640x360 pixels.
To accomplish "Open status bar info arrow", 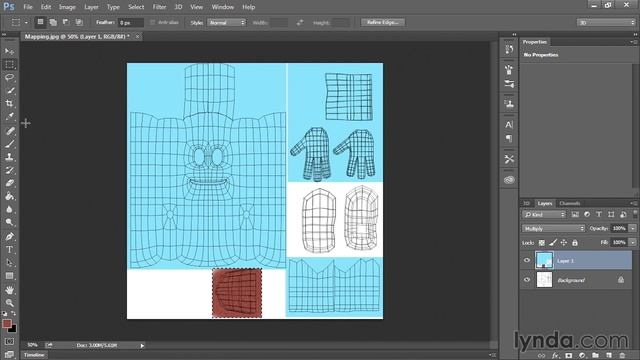I will click(142, 346).
